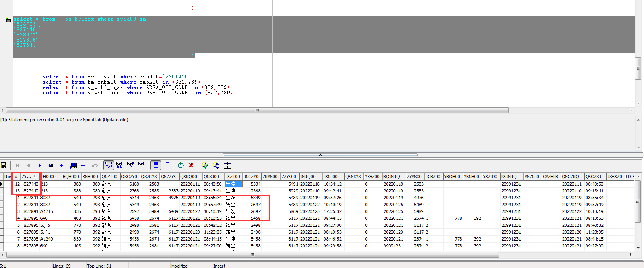
Task: Select the 出院 cell in first row
Action: pyautogui.click(x=233, y=184)
